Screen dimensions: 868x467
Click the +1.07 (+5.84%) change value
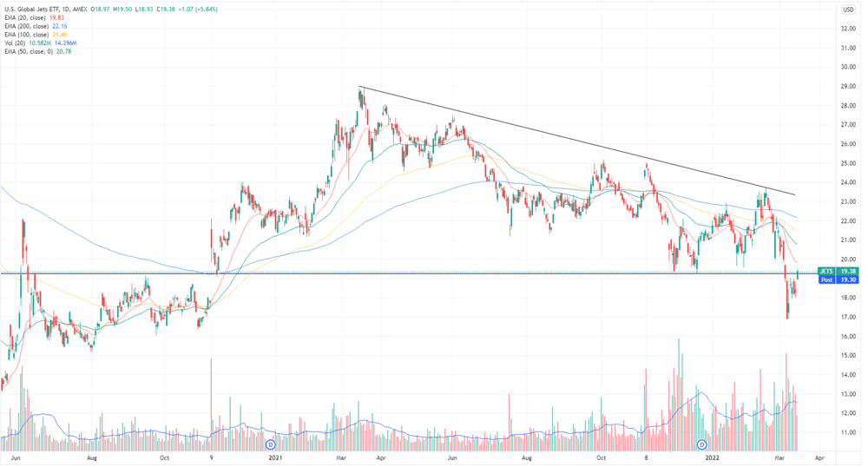pyautogui.click(x=198, y=10)
